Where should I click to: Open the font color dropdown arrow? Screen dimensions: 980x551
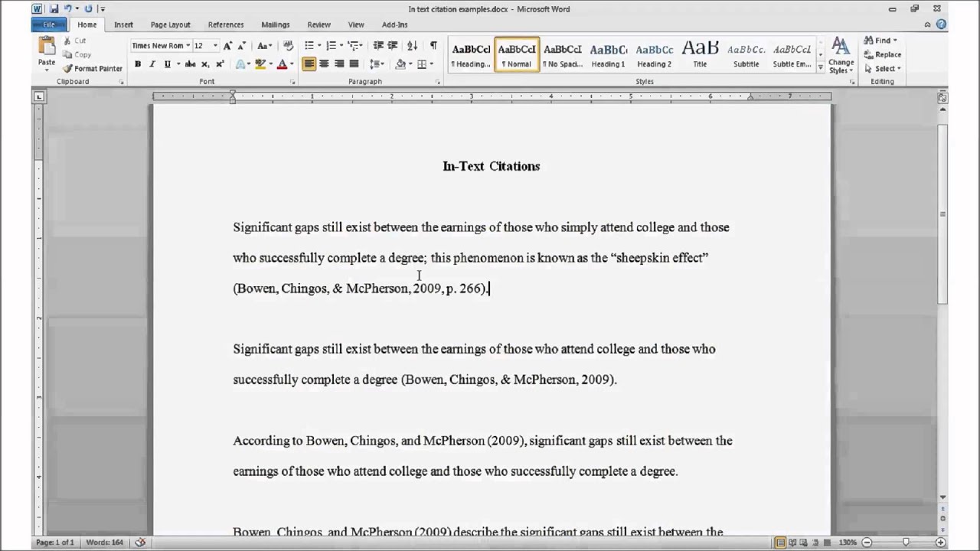[x=291, y=64]
